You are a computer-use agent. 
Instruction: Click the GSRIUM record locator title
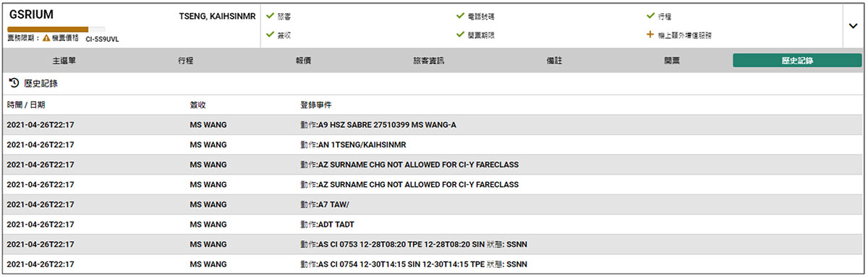point(32,14)
